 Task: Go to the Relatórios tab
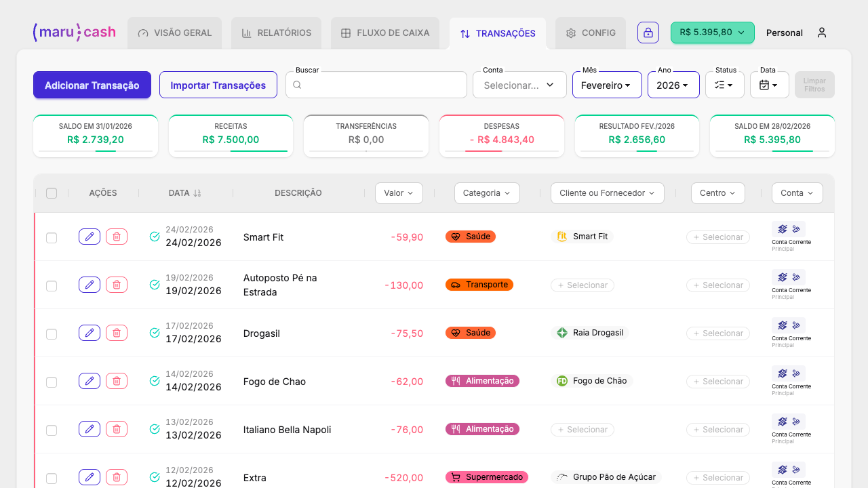pyautogui.click(x=277, y=33)
